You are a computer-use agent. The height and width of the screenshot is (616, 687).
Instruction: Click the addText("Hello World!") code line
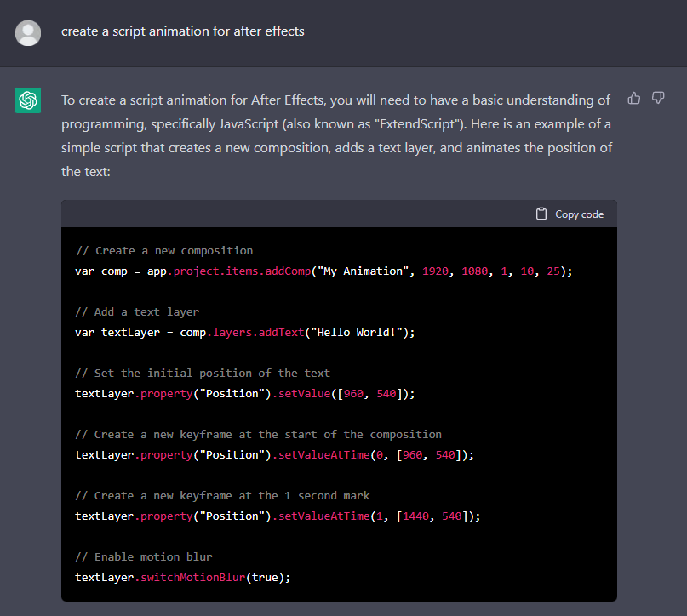coord(245,333)
